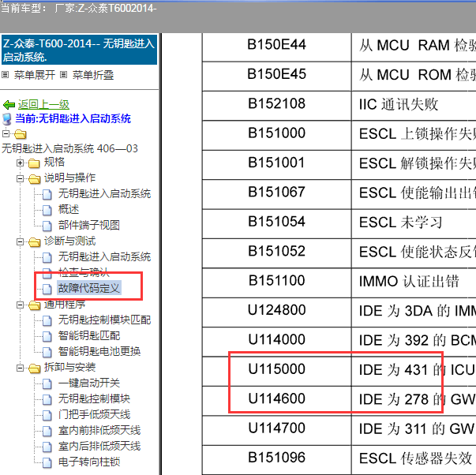Click the 无钥匙进入启动系统 406—03 root label
The image size is (476, 475).
coord(69,148)
